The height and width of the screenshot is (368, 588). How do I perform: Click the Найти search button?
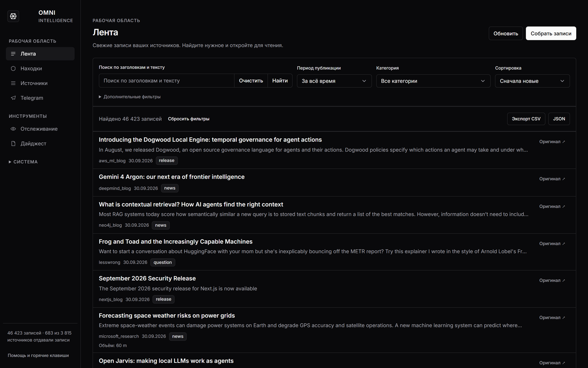tap(280, 81)
